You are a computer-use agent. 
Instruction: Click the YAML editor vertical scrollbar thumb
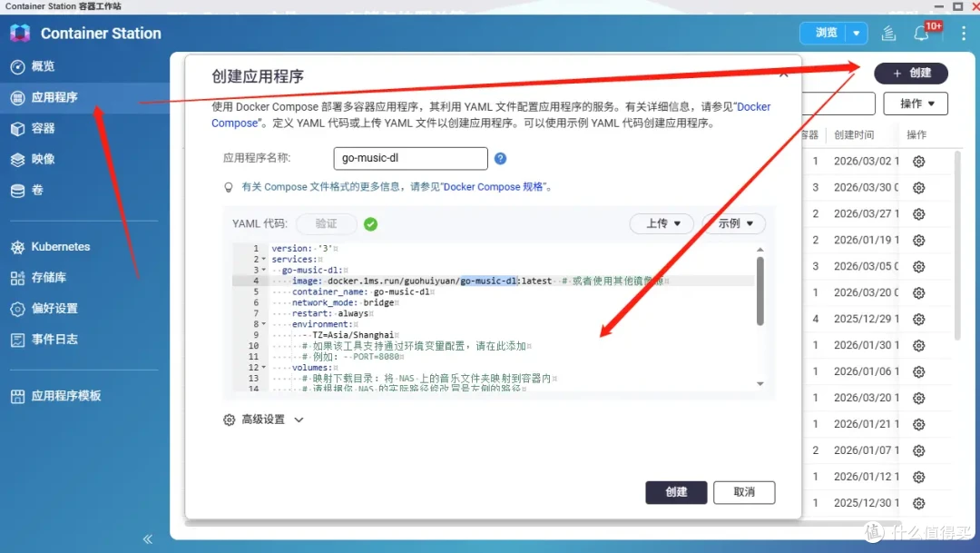coord(760,291)
